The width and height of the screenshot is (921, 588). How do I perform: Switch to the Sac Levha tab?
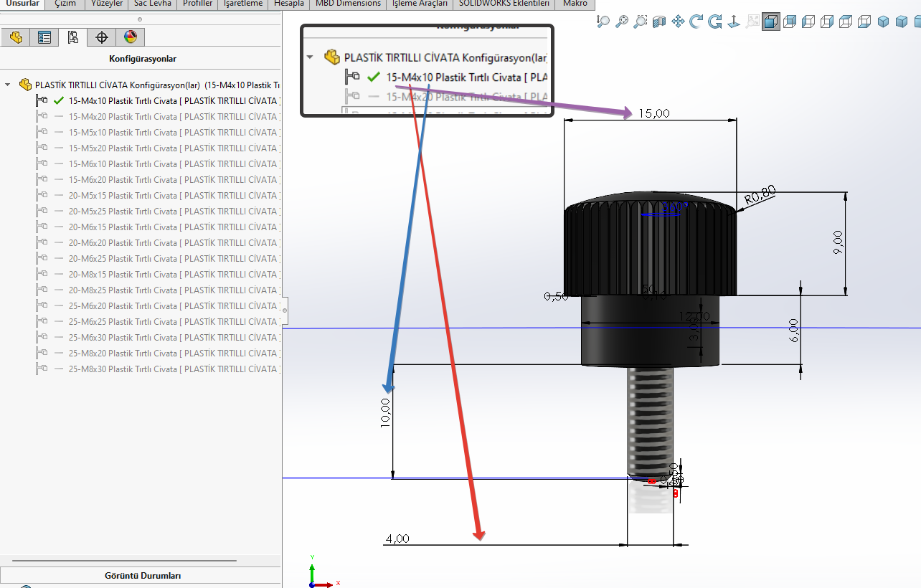point(152,4)
